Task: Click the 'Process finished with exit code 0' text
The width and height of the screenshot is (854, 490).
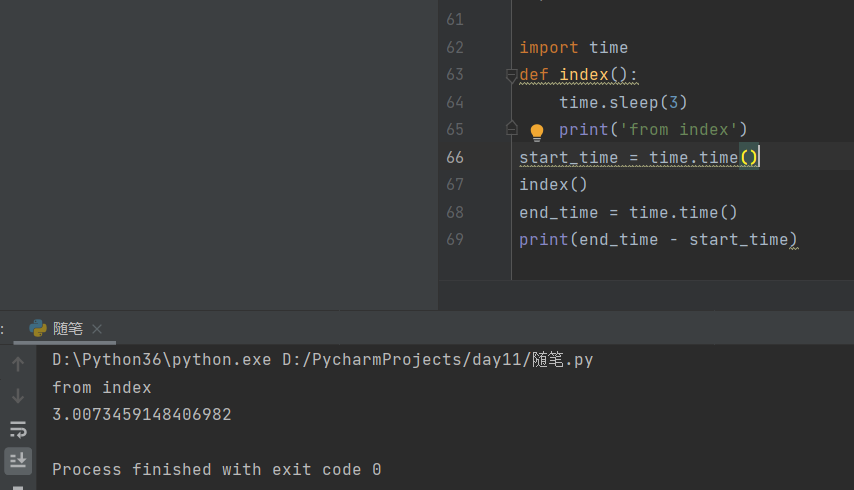Action: tap(216, 469)
